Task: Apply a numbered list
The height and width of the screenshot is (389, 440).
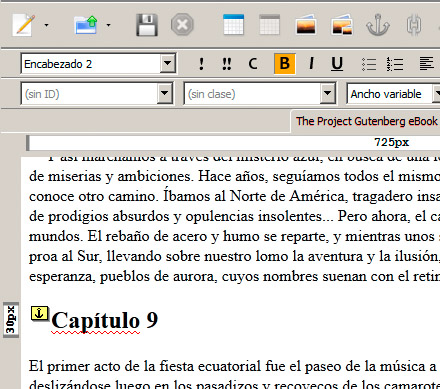Action: click(395, 64)
